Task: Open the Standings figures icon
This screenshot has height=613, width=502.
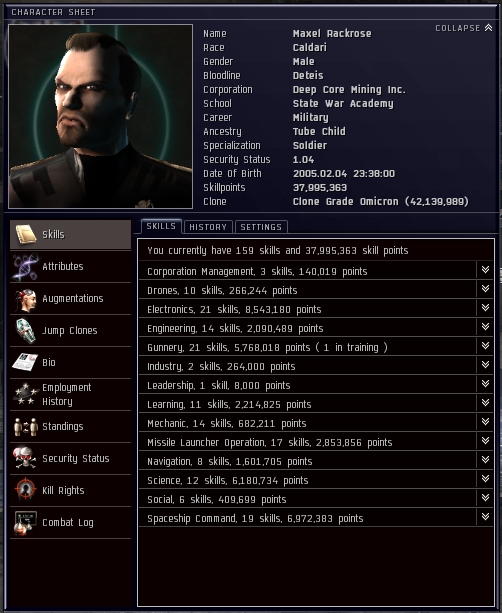Action: pyautogui.click(x=25, y=426)
